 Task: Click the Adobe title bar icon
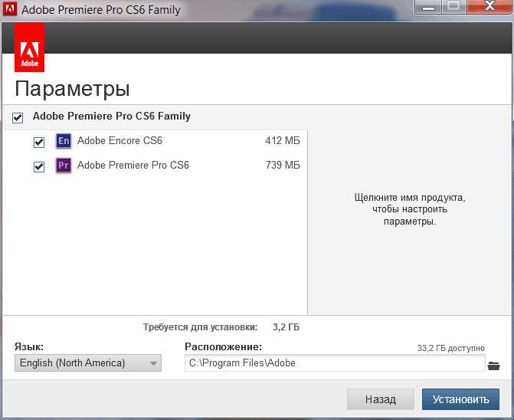coord(9,9)
